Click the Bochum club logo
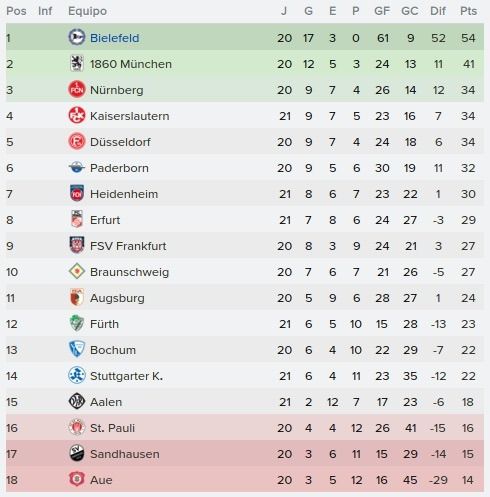The image size is (490, 497). point(77,349)
